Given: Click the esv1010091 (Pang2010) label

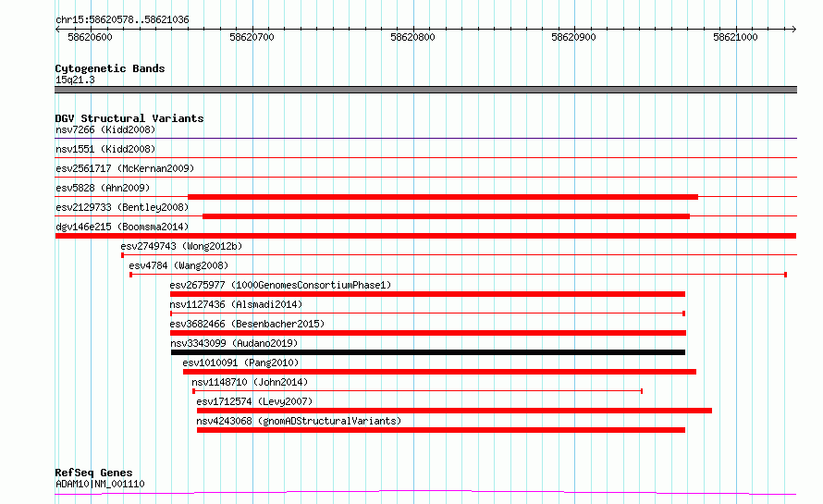Looking at the screenshot, I should pyautogui.click(x=241, y=363).
